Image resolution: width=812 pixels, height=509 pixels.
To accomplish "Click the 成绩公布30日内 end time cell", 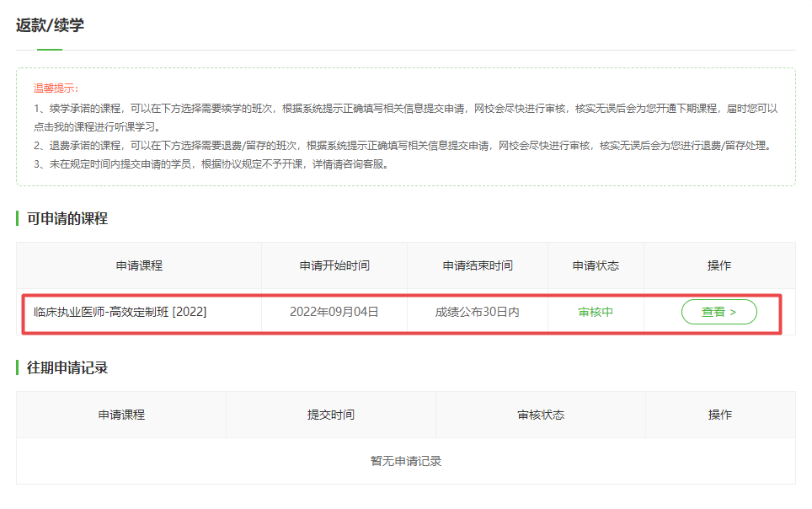I will point(478,312).
